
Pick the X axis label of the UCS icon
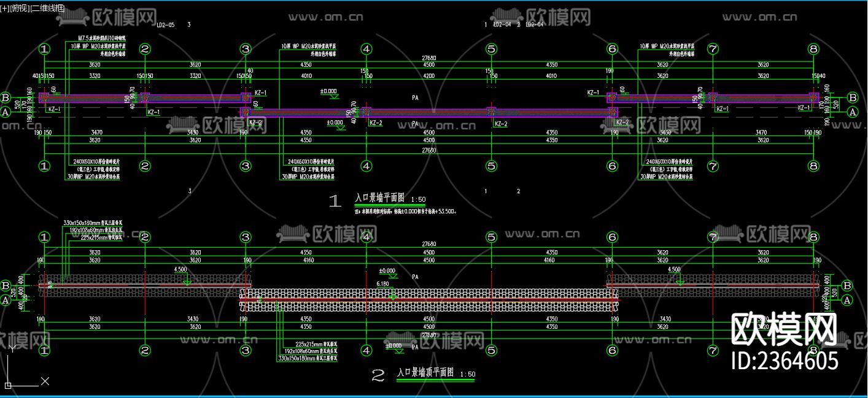(45, 381)
